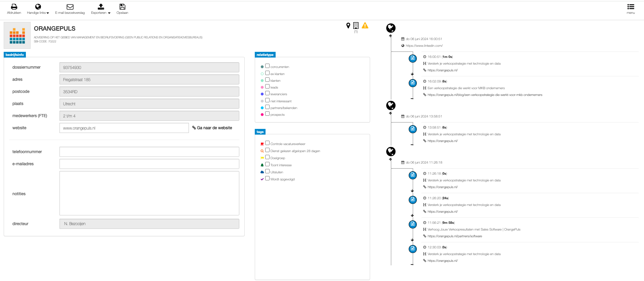Click the orange warning triangle icon
Screen dimensions: 644x281
click(x=365, y=25)
